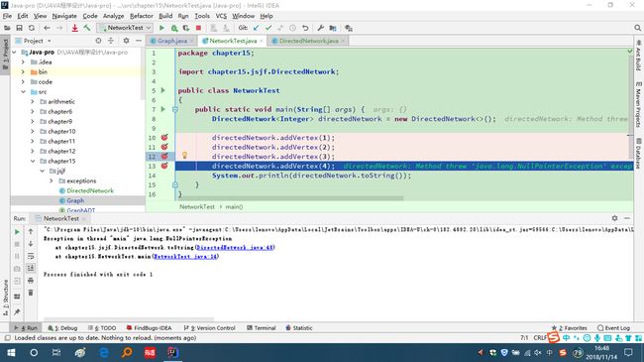Expand the exceptions folder

[x=52, y=181]
